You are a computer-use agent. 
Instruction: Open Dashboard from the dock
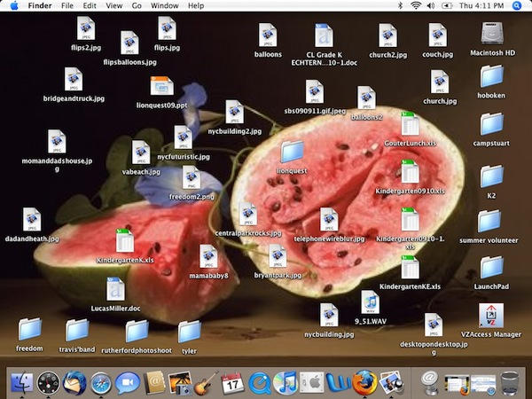48,383
